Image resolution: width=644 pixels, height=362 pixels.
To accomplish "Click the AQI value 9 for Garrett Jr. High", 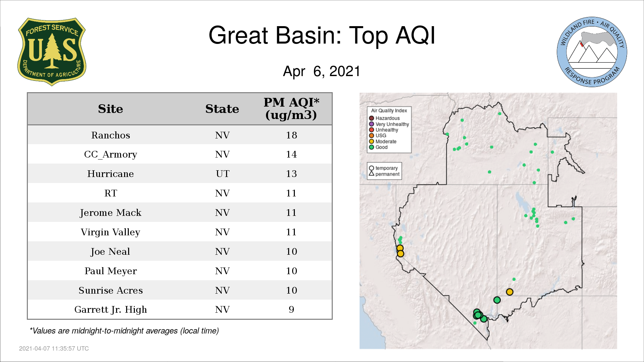I will [291, 310].
